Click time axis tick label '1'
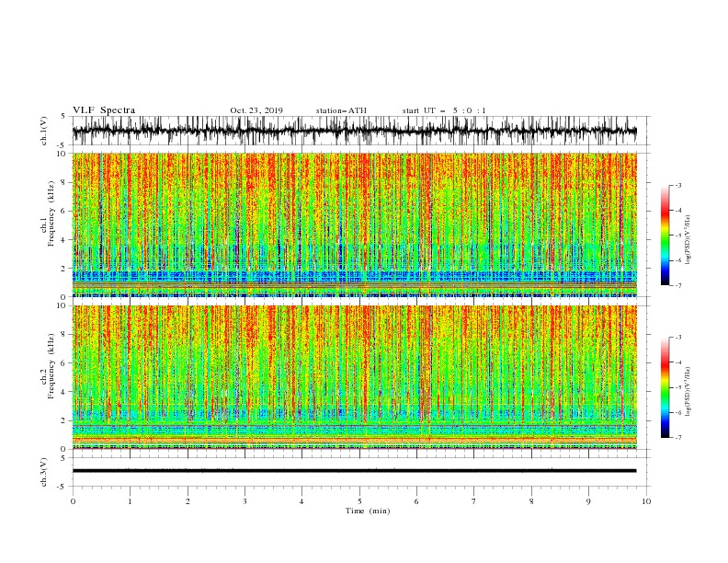The image size is (728, 563). (x=130, y=501)
